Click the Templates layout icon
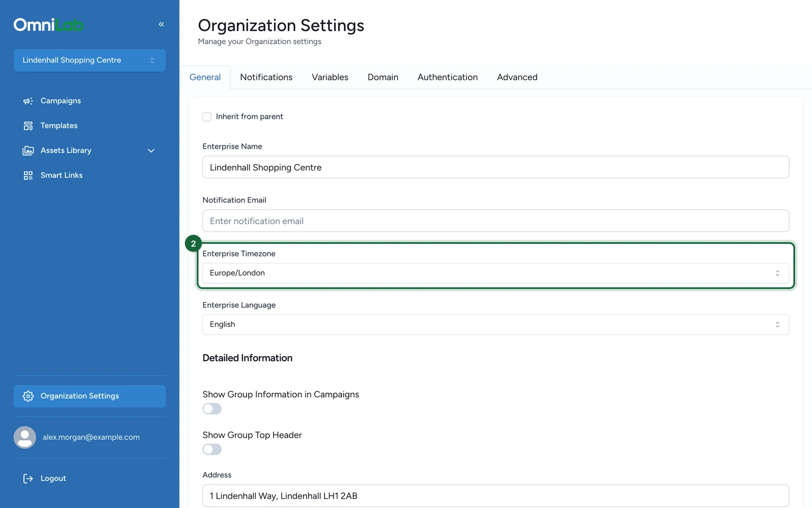Viewport: 812px width, 508px height. pos(28,126)
